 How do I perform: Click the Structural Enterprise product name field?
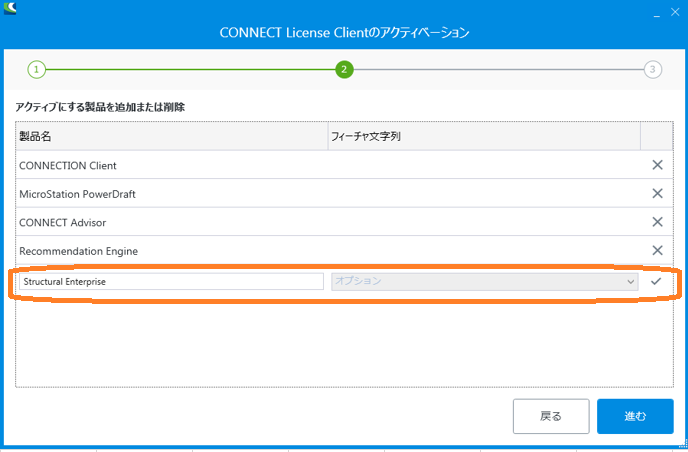tap(171, 281)
